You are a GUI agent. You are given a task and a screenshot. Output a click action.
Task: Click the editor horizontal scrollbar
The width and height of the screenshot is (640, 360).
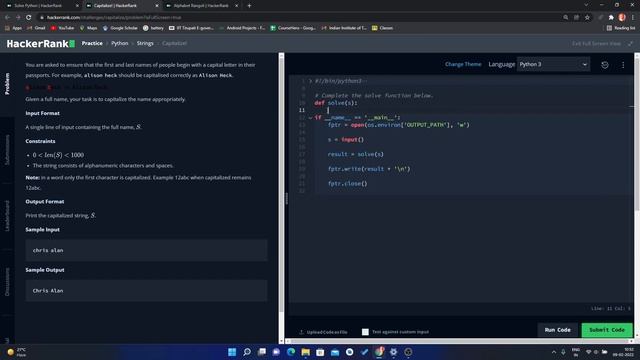459,341
